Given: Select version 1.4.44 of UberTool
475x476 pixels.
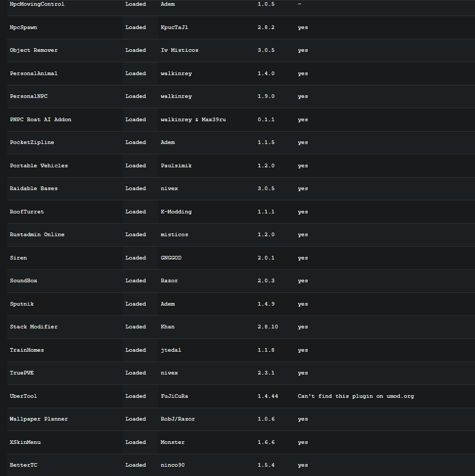Looking at the screenshot, I should (268, 396).
